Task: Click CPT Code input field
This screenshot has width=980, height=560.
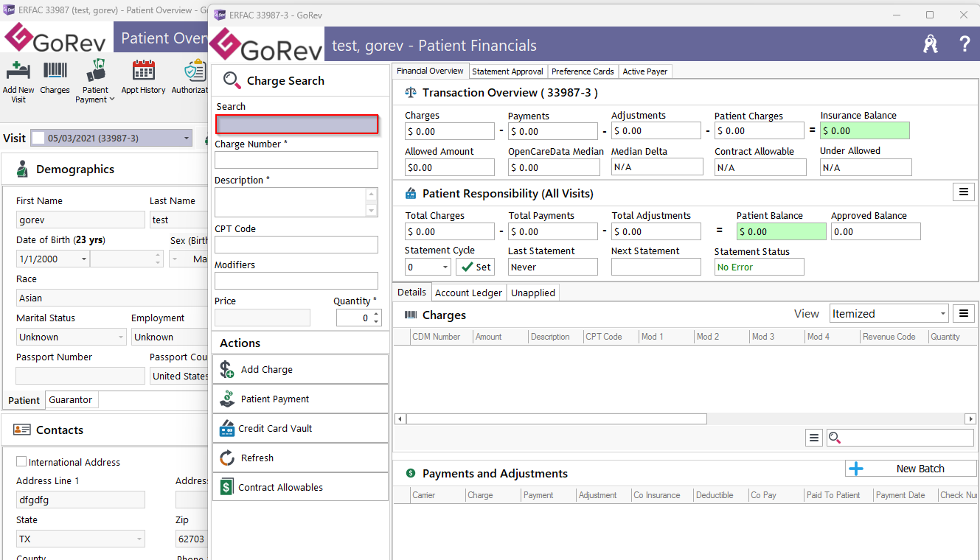Action: [296, 245]
